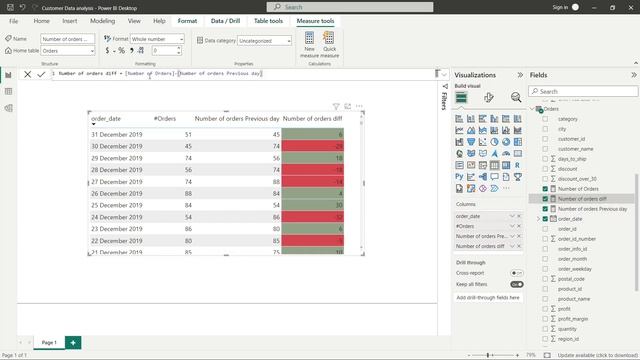Select the Treemap visualization
640x360 pixels.
[518, 142]
